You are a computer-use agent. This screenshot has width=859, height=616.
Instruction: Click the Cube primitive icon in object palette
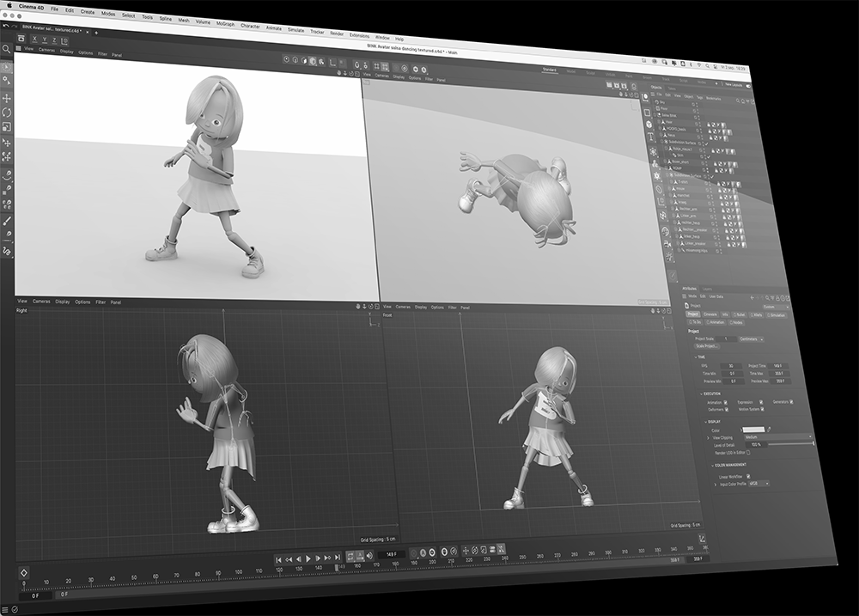point(649,125)
